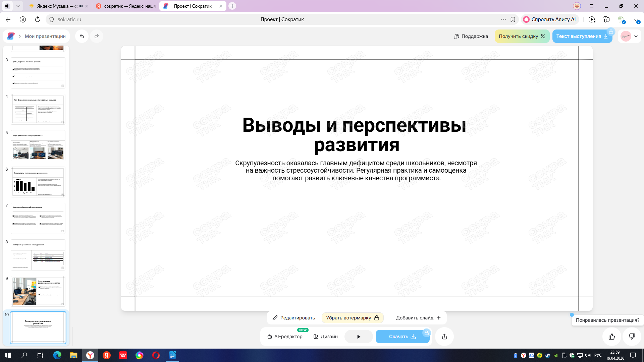Viewport: 644px width, 362px height.
Task: Select slide 7 Анализ особенностей thumbnail
Action: click(38, 218)
